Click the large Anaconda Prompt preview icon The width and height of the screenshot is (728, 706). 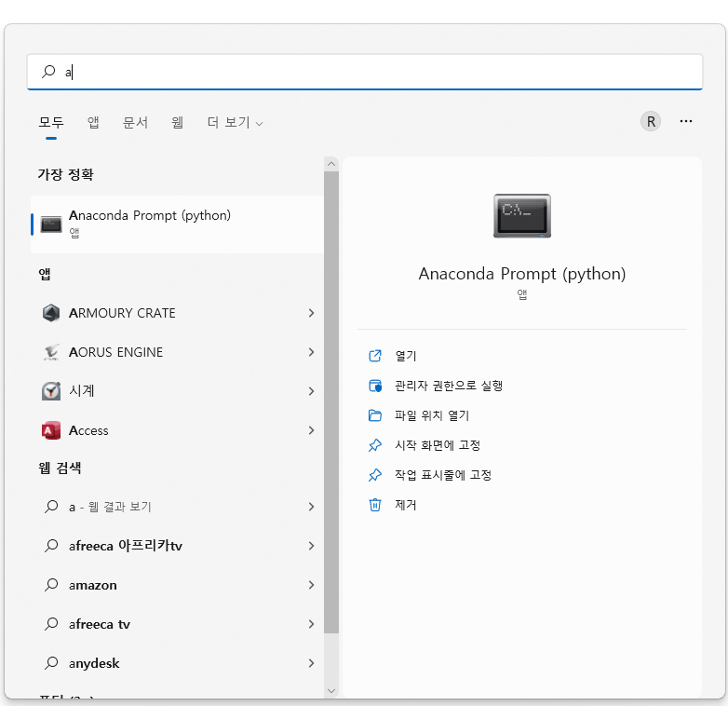tap(522, 216)
